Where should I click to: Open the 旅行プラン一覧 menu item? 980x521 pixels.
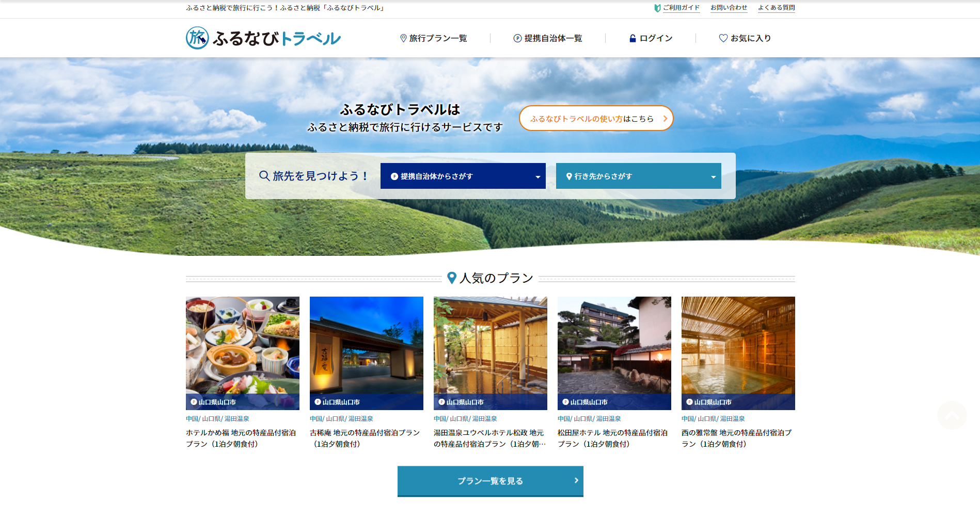coord(434,38)
